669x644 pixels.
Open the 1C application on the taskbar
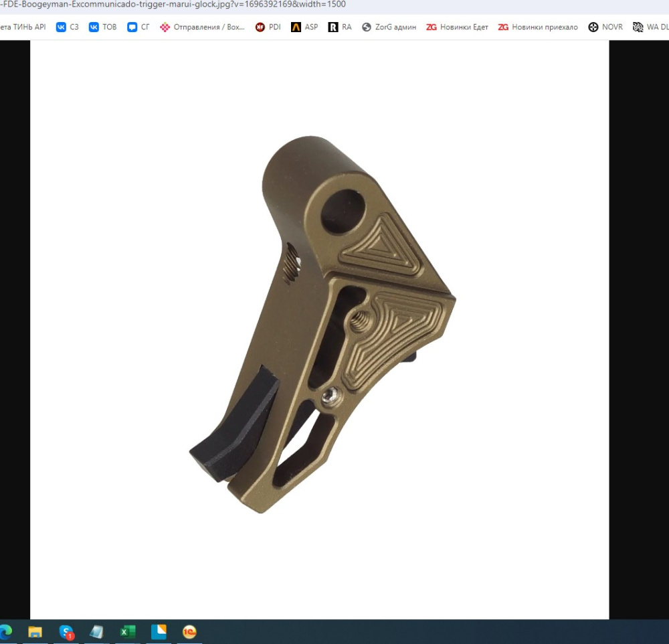pos(189,632)
